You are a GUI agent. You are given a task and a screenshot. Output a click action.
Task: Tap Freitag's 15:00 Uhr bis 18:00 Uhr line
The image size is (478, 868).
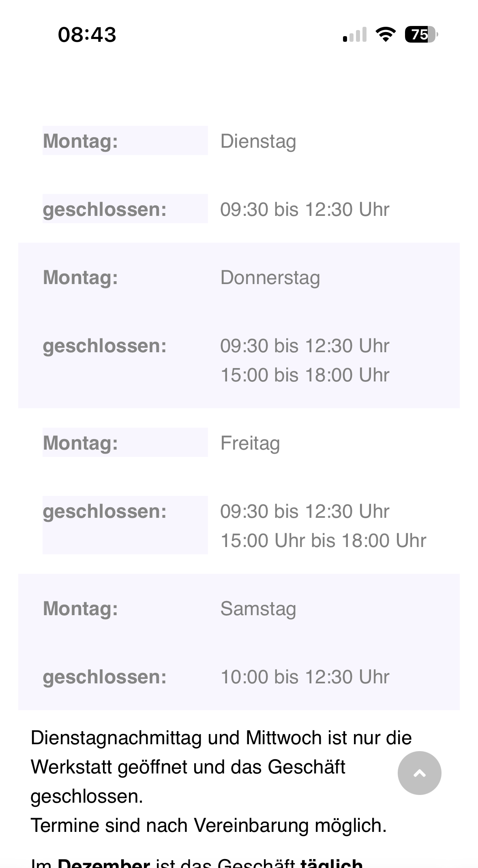coord(323,541)
